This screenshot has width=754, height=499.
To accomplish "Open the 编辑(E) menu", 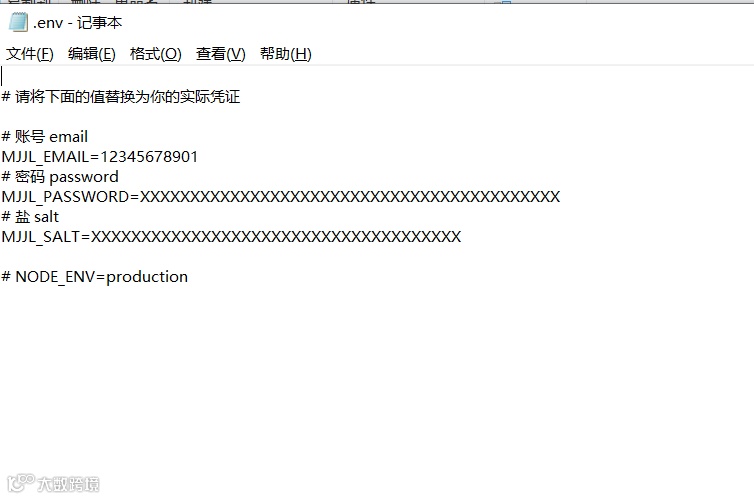I will click(x=91, y=54).
